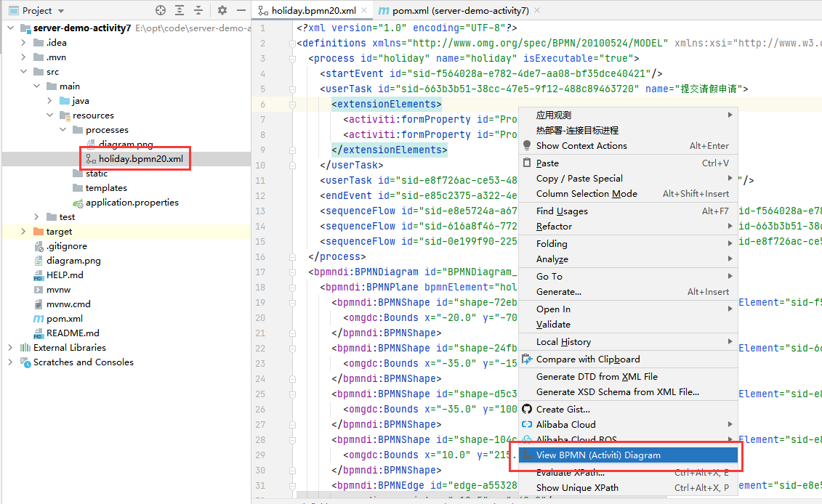
Task: Select the java source folder icon
Action: pyautogui.click(x=65, y=101)
